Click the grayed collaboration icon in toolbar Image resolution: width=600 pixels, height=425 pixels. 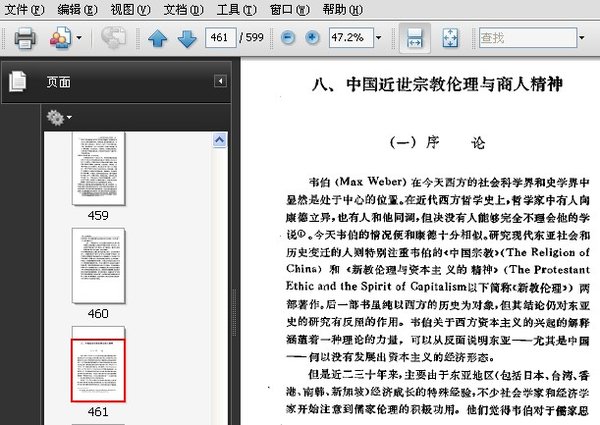114,38
